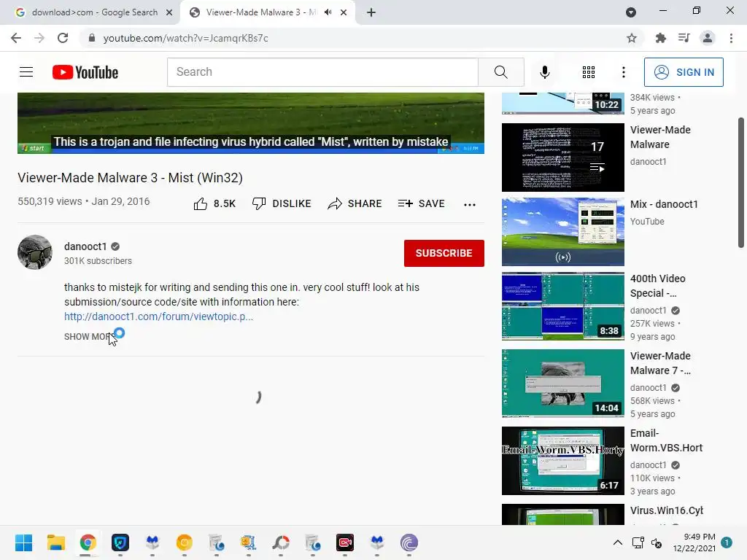Image resolution: width=747 pixels, height=560 pixels.
Task: Expand description with SHOW MORE
Action: pos(89,337)
